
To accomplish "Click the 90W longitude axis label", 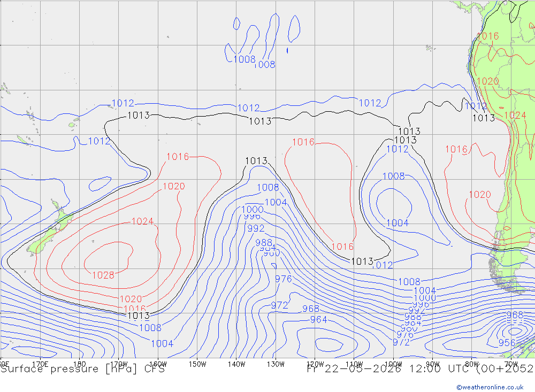I will click(x=433, y=364).
